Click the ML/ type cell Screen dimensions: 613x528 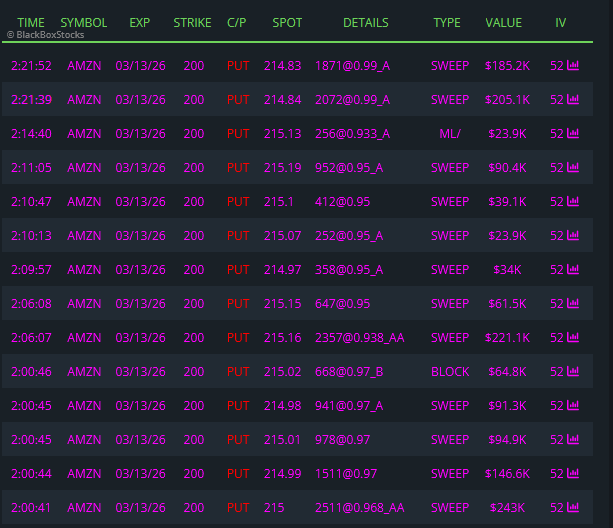(x=450, y=134)
